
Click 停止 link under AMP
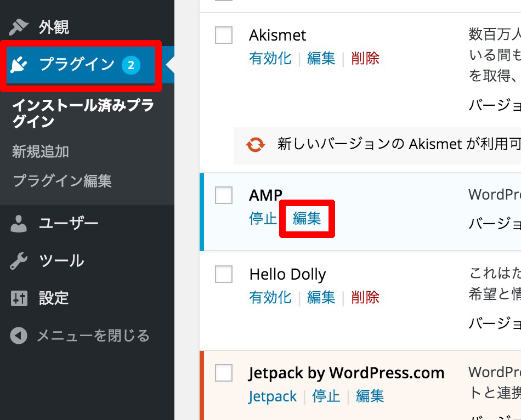[263, 218]
